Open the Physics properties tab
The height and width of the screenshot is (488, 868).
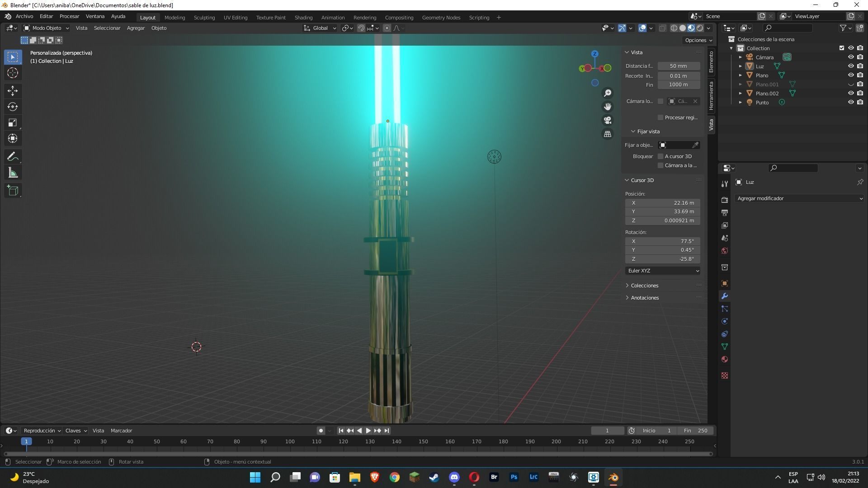coord(725,321)
